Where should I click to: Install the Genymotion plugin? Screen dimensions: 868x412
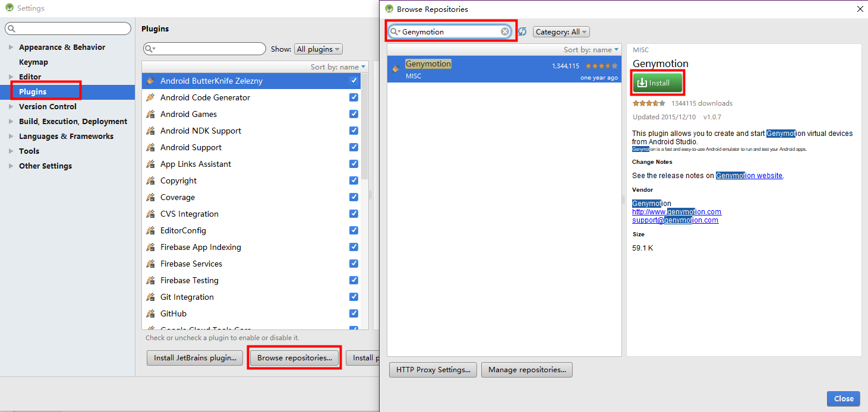(657, 83)
